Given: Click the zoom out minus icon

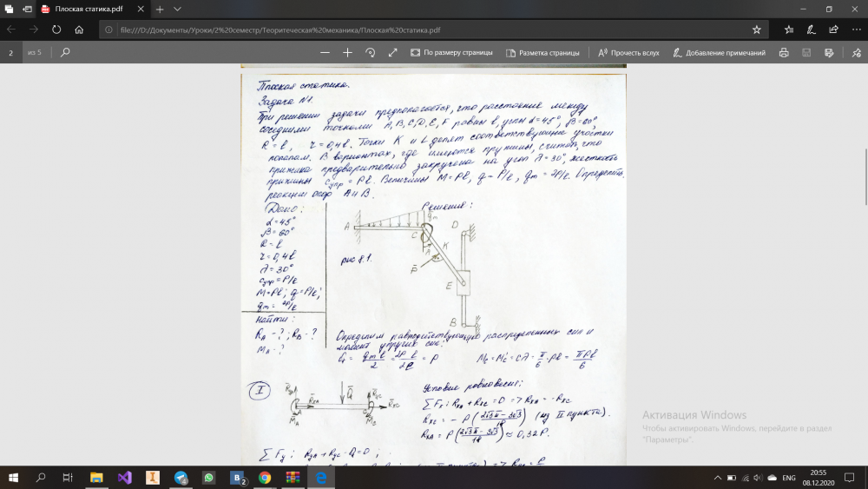Looking at the screenshot, I should coord(325,52).
